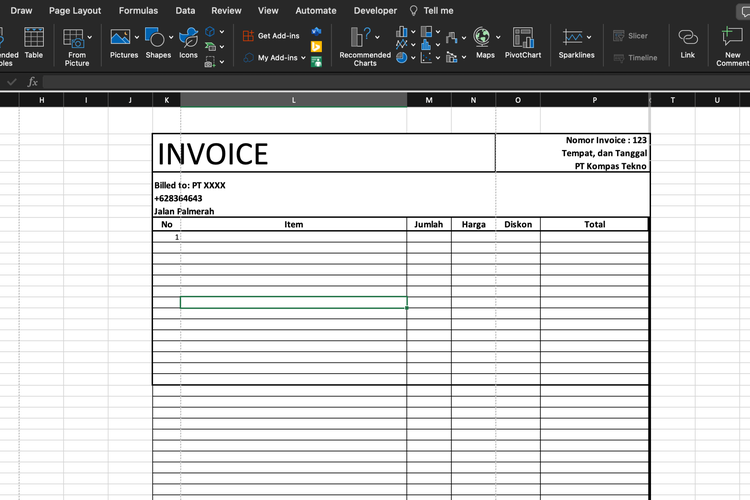Screen dimensions: 750x500
Task: Insert a PivotChart
Action: tap(523, 43)
